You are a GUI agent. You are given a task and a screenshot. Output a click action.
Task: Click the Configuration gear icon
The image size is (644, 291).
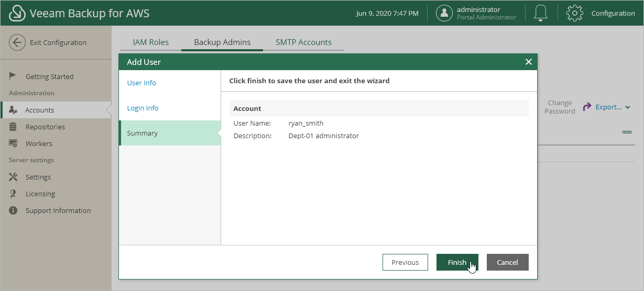coord(575,13)
